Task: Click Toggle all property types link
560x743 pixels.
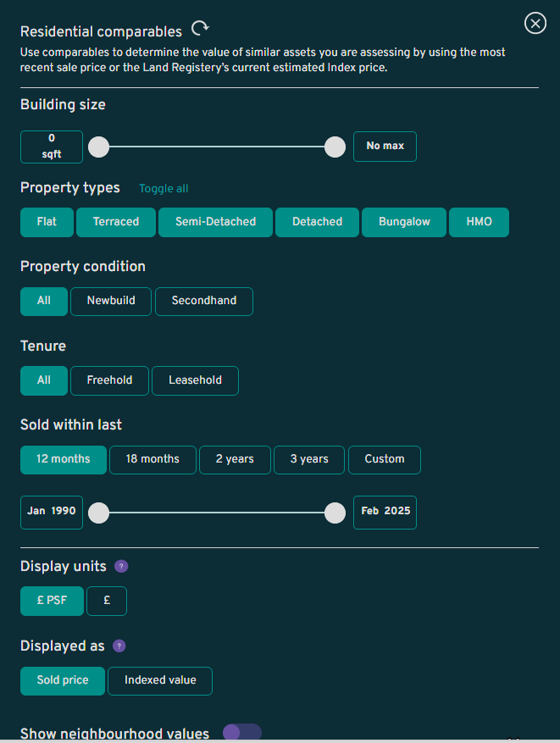Action: (x=164, y=189)
